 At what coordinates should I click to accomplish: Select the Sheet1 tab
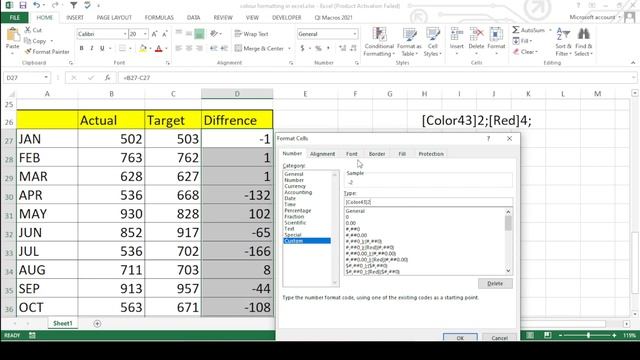[62, 323]
